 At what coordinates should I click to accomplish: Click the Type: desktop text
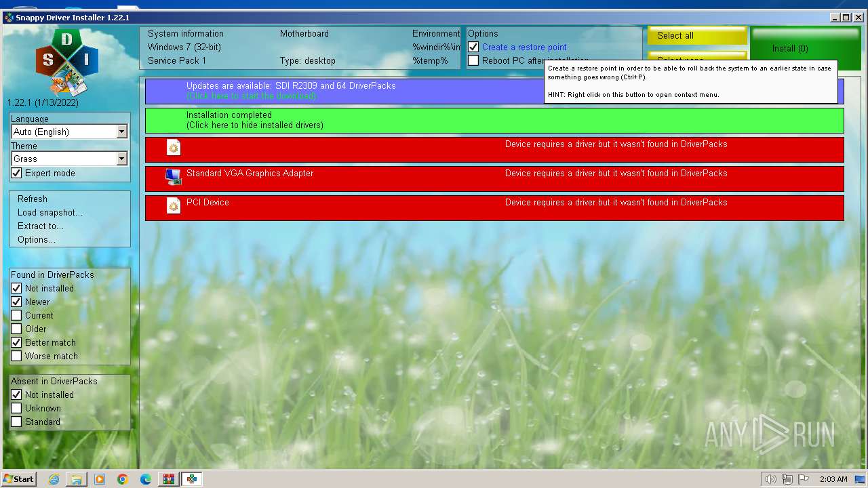(x=308, y=61)
